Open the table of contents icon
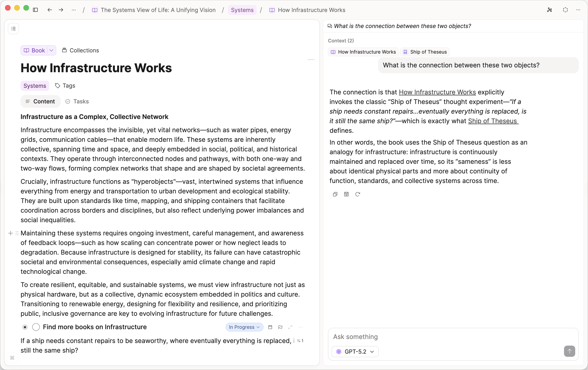 pyautogui.click(x=13, y=29)
